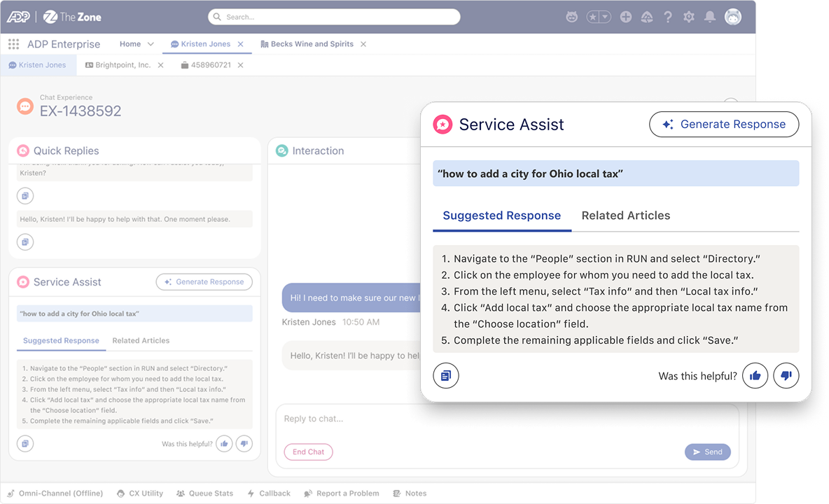Open the favorites list dropdown arrow
The height and width of the screenshot is (504, 829).
[x=604, y=17]
